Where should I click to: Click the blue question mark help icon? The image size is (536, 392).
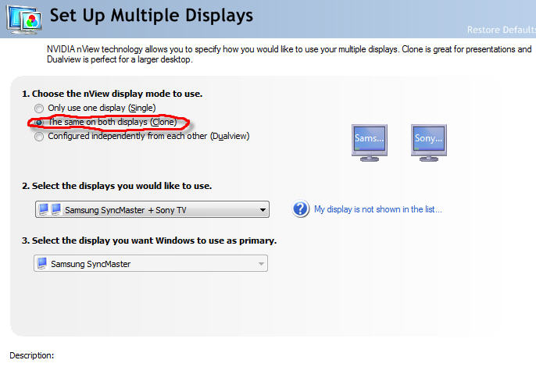301,208
